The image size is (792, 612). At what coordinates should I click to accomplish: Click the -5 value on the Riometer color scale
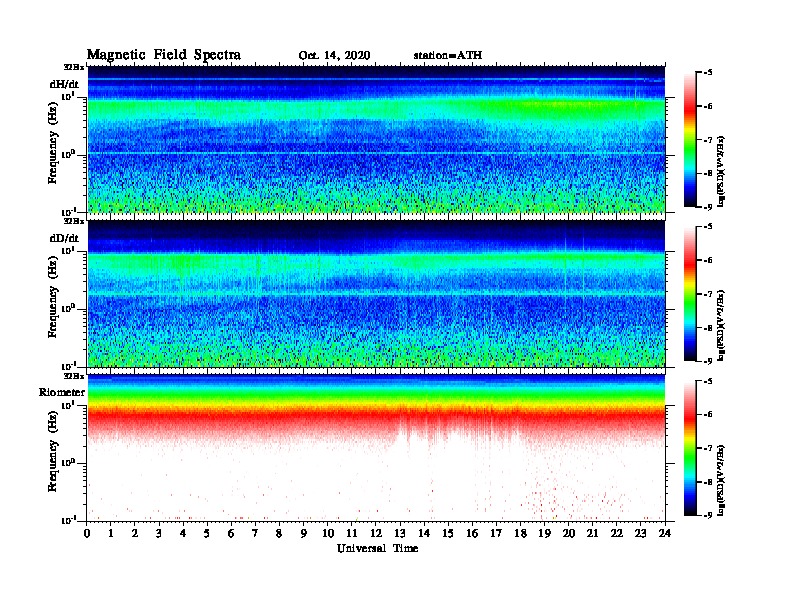tap(708, 381)
